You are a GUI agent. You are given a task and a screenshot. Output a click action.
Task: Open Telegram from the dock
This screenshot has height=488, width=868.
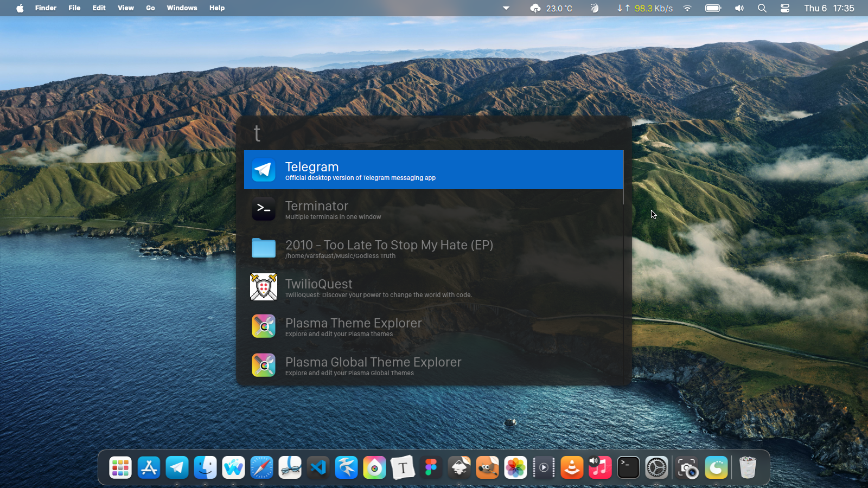coord(177,467)
